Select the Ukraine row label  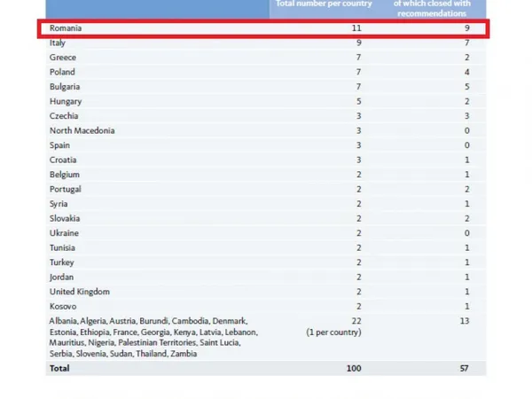pos(64,233)
